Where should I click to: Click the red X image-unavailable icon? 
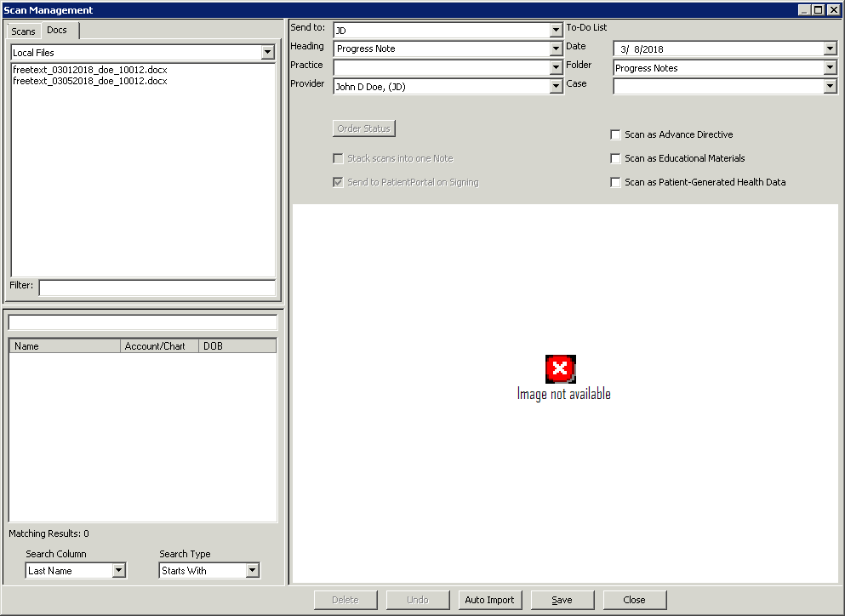click(560, 368)
